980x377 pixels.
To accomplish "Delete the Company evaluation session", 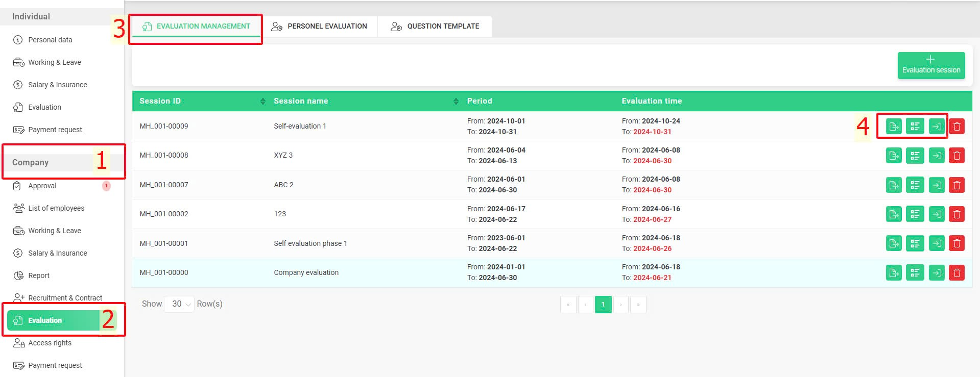I will [x=957, y=272].
